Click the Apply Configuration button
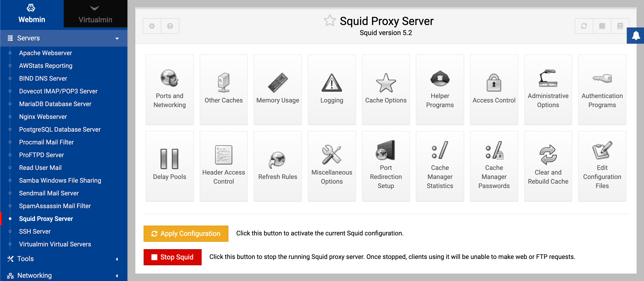 pos(186,233)
